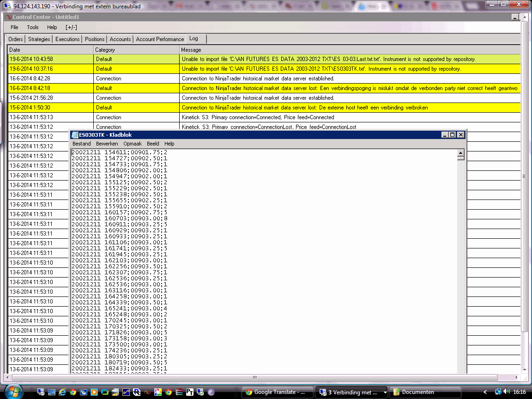This screenshot has height=399, width=532.
Task: Click the taskbar clock showing 16:16
Action: pyautogui.click(x=519, y=392)
